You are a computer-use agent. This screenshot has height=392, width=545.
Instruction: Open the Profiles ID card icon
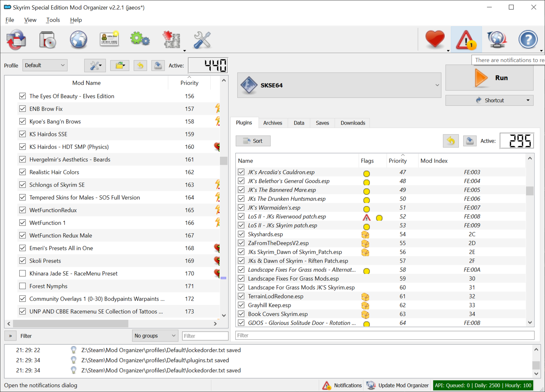[x=109, y=39]
